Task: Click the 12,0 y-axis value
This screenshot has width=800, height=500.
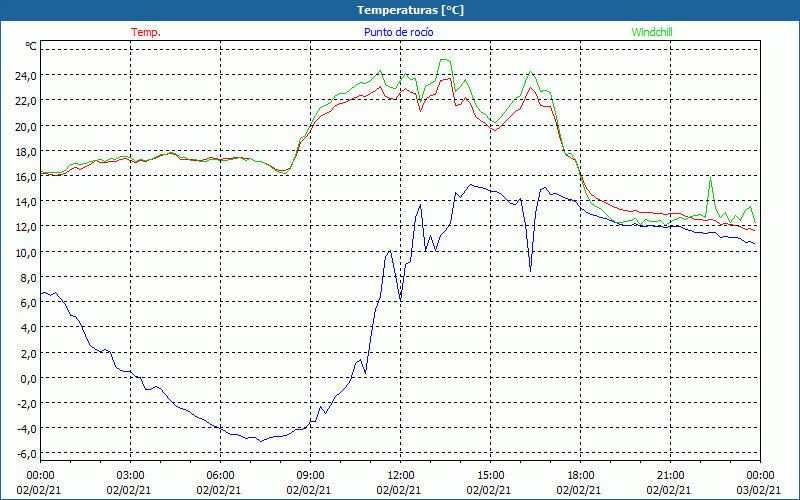Action: 26,227
